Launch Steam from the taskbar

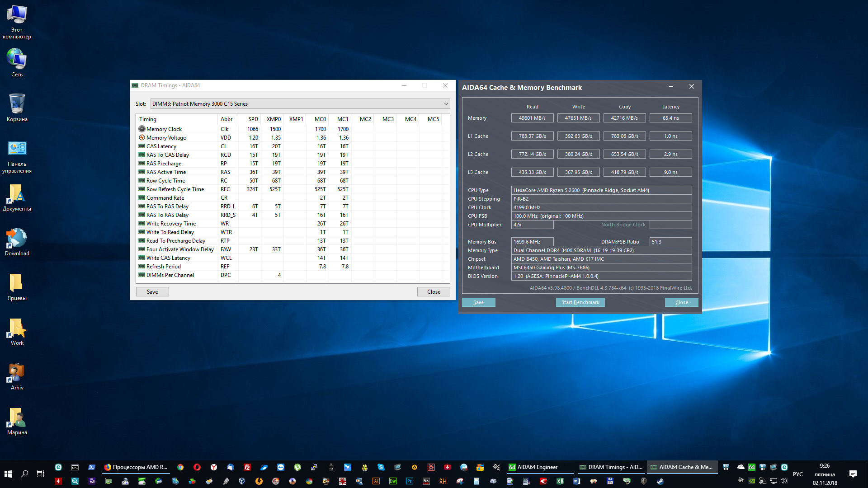(660, 481)
